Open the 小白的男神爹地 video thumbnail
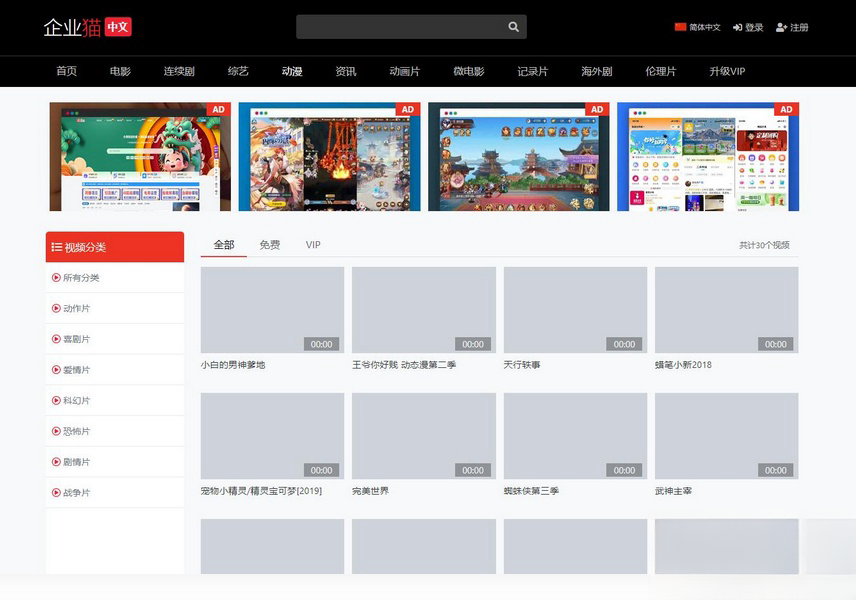 tap(270, 308)
